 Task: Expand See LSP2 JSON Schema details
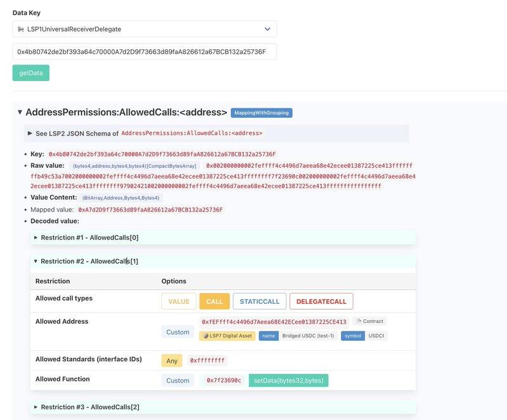pyautogui.click(x=30, y=133)
